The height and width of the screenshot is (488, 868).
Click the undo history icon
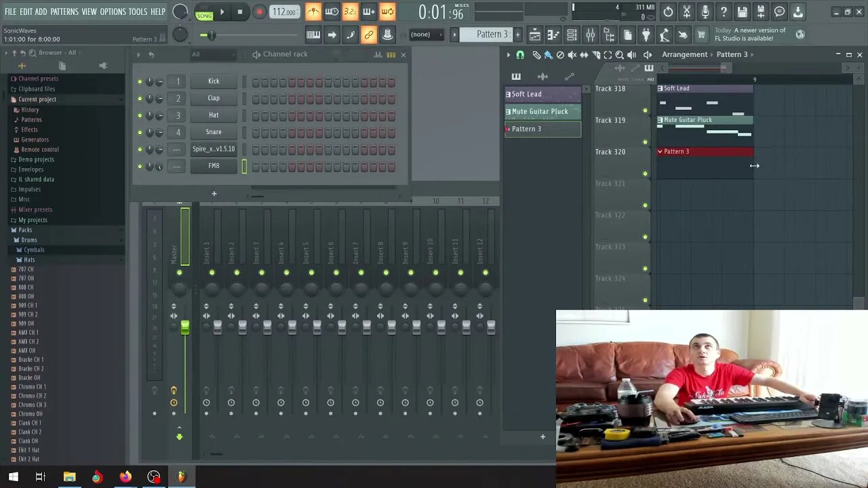[668, 12]
